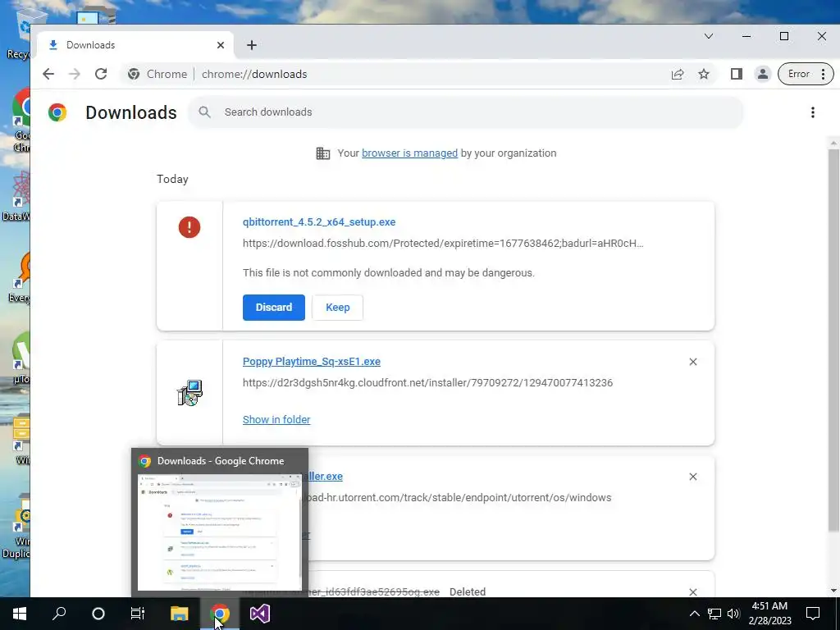This screenshot has width=840, height=630.
Task: Share this page icon in address bar
Action: click(x=678, y=74)
